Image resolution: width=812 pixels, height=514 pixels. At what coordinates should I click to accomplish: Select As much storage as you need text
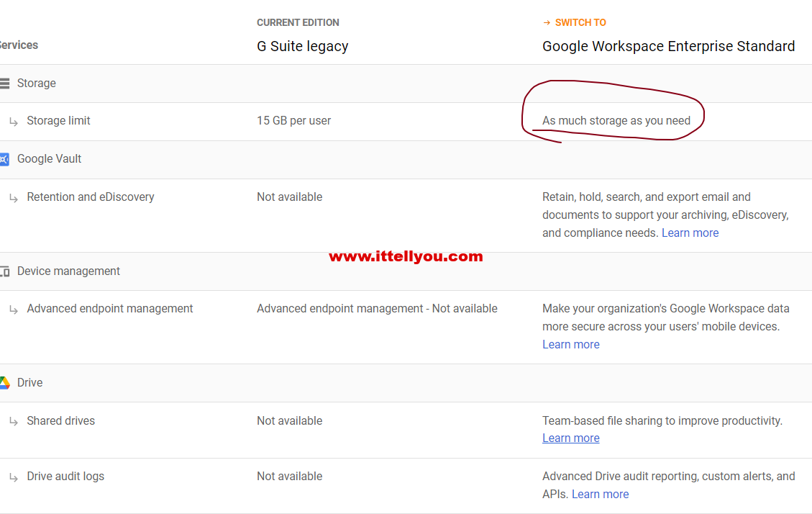pyautogui.click(x=616, y=121)
